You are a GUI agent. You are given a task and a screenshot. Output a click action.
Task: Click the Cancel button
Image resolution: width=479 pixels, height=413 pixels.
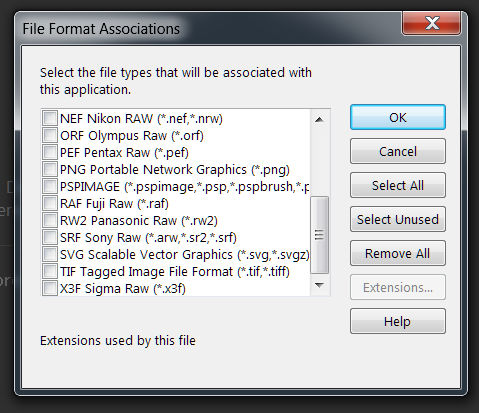[398, 151]
